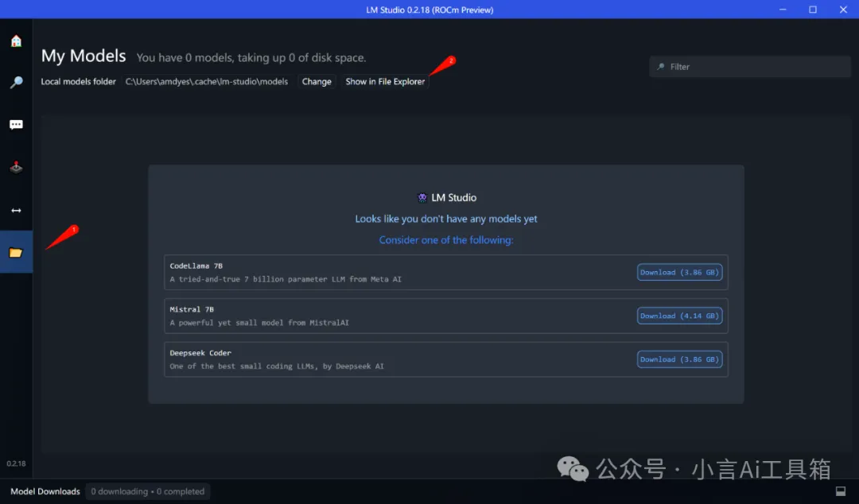Image resolution: width=859 pixels, height=504 pixels.
Task: Close the LM Studio window
Action: pos(843,10)
